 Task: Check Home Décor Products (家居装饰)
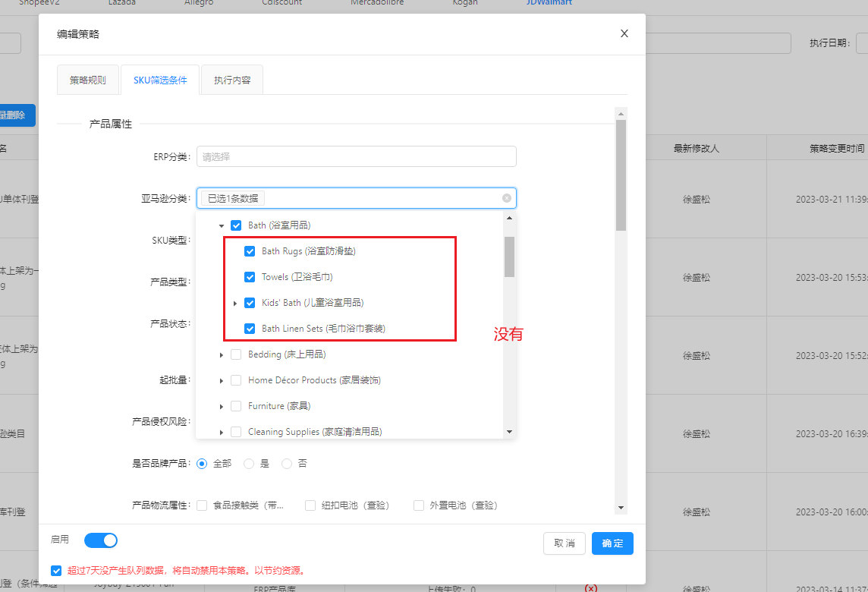(236, 380)
